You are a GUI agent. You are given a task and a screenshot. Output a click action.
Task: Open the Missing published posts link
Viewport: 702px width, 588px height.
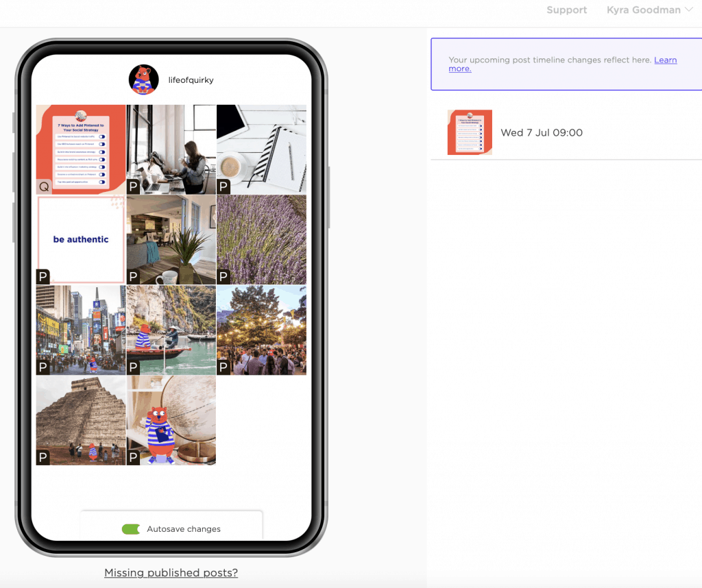(x=171, y=572)
